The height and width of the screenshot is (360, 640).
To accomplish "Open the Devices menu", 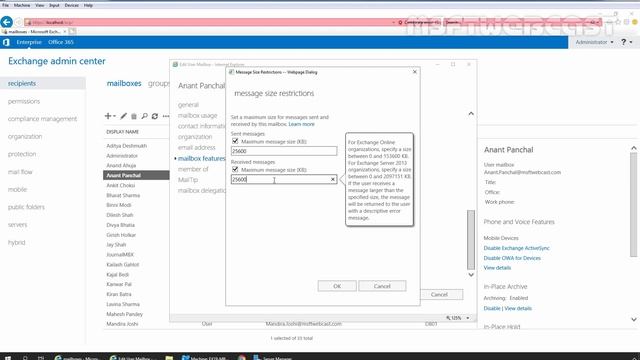I will [x=71, y=5].
